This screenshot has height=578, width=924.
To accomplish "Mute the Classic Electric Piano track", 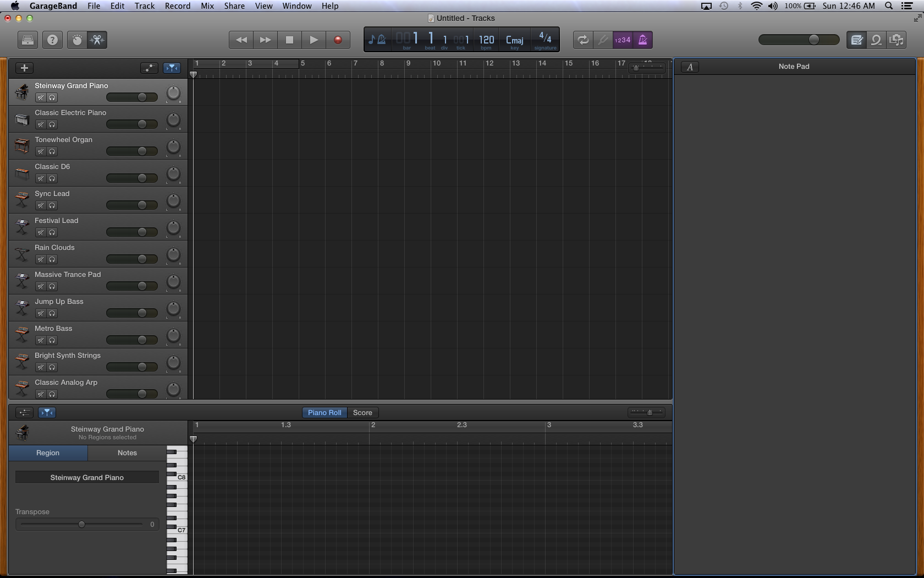I will click(40, 124).
